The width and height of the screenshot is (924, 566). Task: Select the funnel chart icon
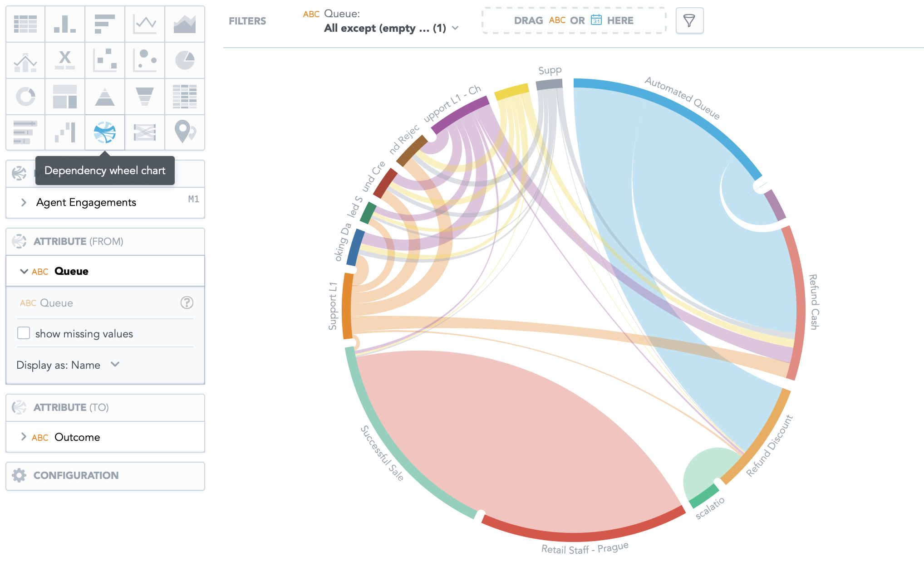tap(145, 97)
